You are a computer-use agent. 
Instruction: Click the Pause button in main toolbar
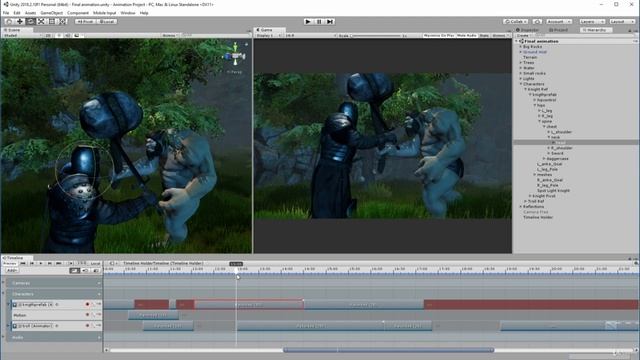click(x=319, y=21)
